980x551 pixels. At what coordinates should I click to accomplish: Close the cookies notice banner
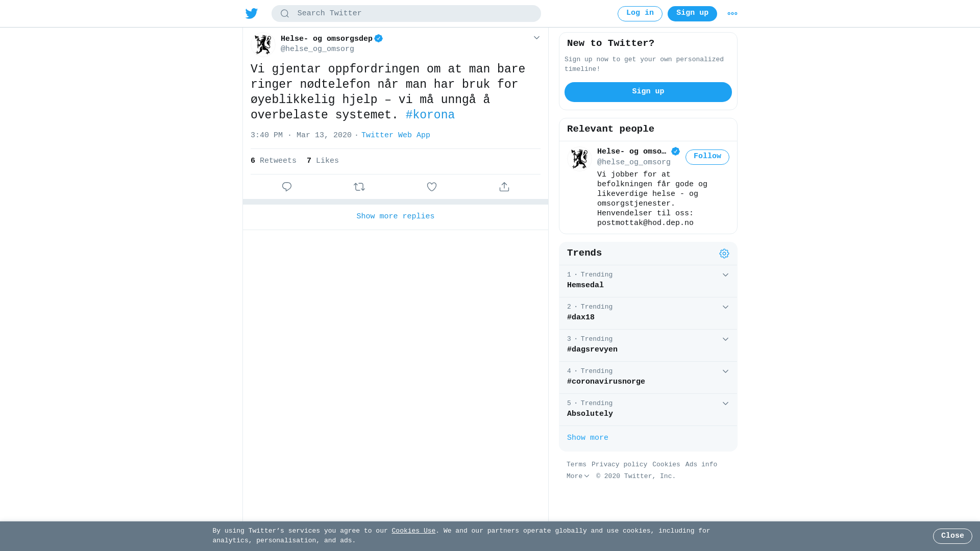(x=952, y=536)
